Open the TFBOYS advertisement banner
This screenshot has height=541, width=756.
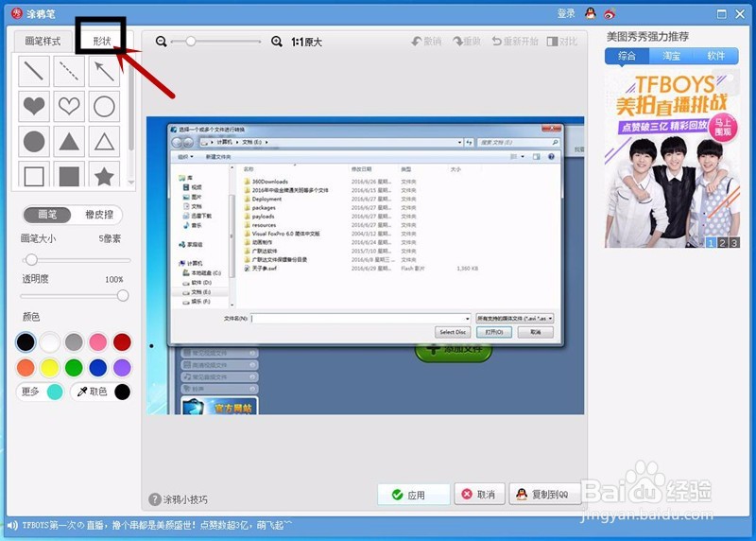pyautogui.click(x=672, y=159)
